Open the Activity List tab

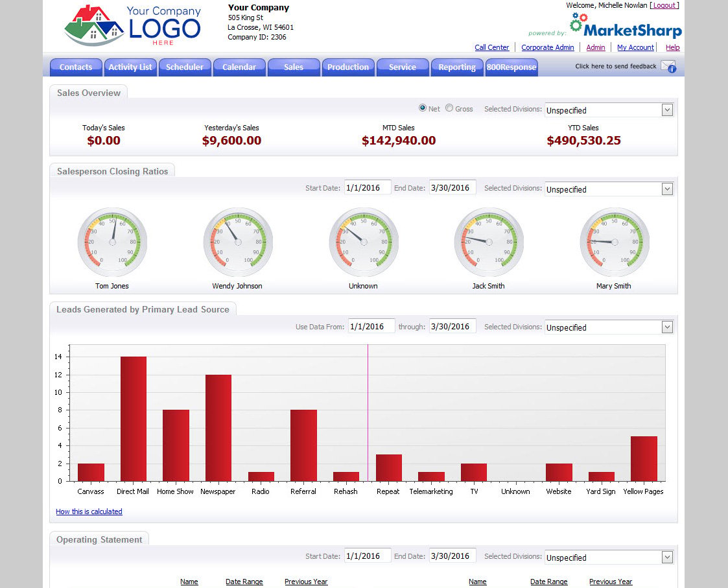(130, 67)
